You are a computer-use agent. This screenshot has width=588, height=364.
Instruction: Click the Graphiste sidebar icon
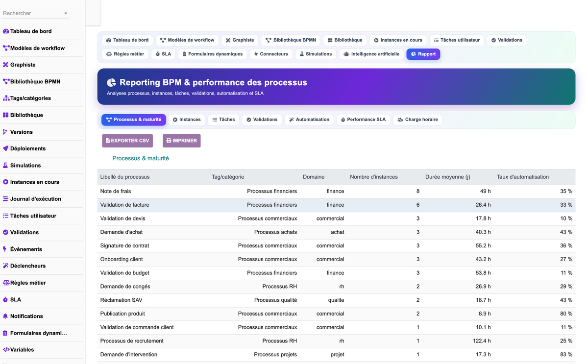coord(6,65)
